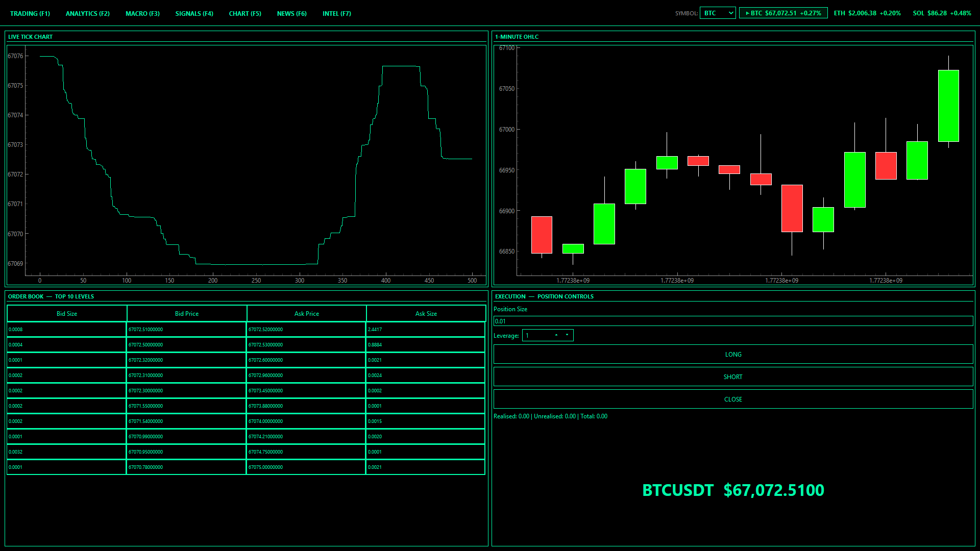
Task: Decrease leverage with down arrow
Action: [x=567, y=335]
